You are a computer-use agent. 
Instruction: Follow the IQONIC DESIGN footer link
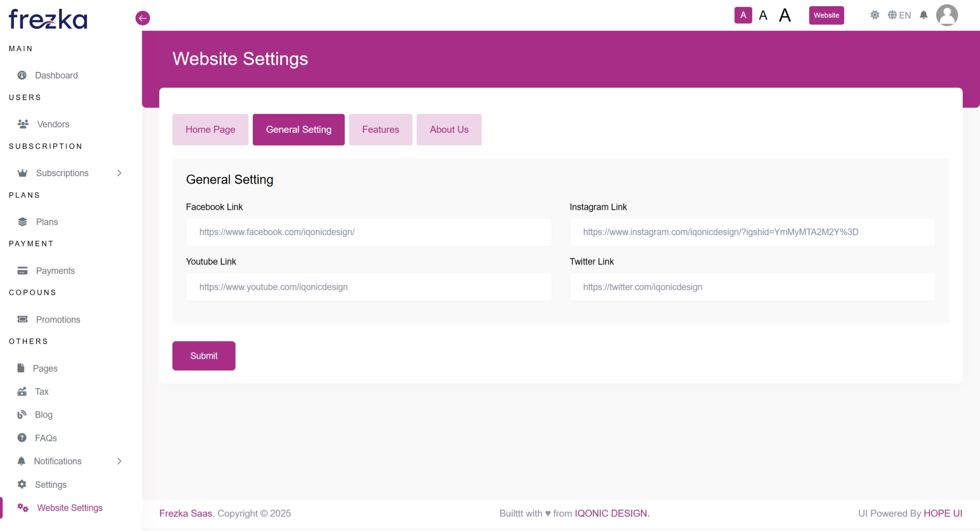612,513
